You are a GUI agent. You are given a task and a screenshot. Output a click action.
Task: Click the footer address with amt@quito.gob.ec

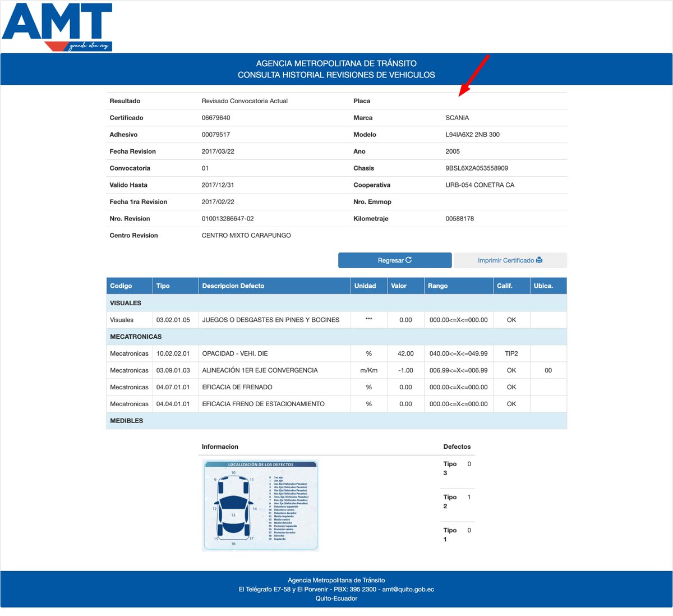click(336, 590)
